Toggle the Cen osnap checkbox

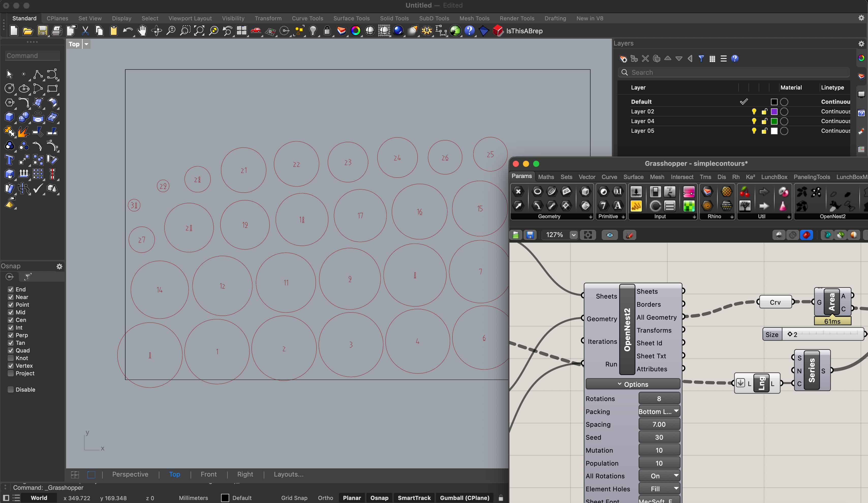pyautogui.click(x=11, y=320)
